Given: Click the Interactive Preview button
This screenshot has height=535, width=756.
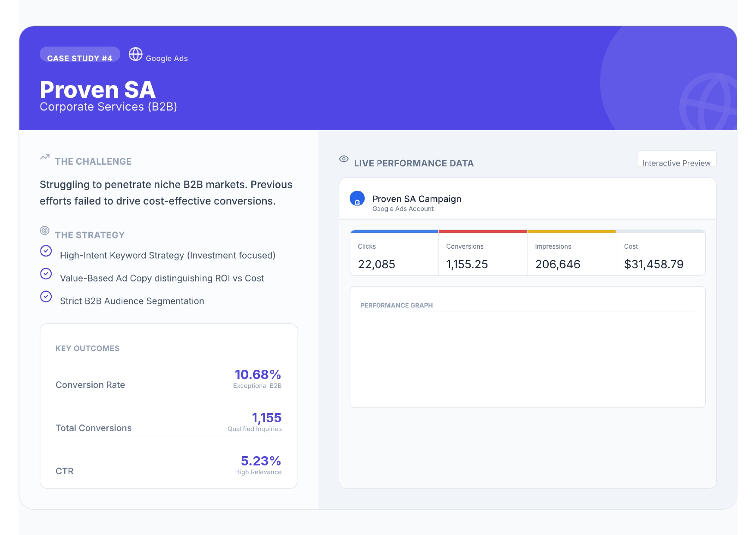Looking at the screenshot, I should pyautogui.click(x=676, y=159).
